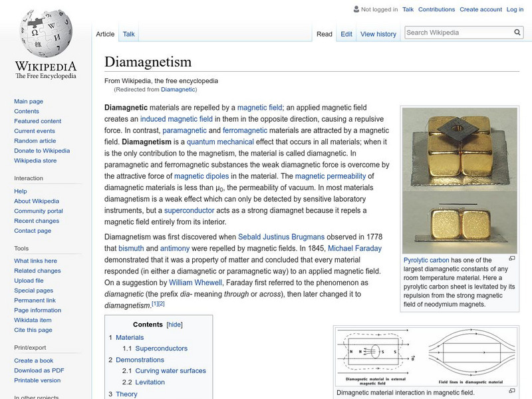532x399 pixels.
Task: Open the Related changes link
Action: pyautogui.click(x=37, y=271)
